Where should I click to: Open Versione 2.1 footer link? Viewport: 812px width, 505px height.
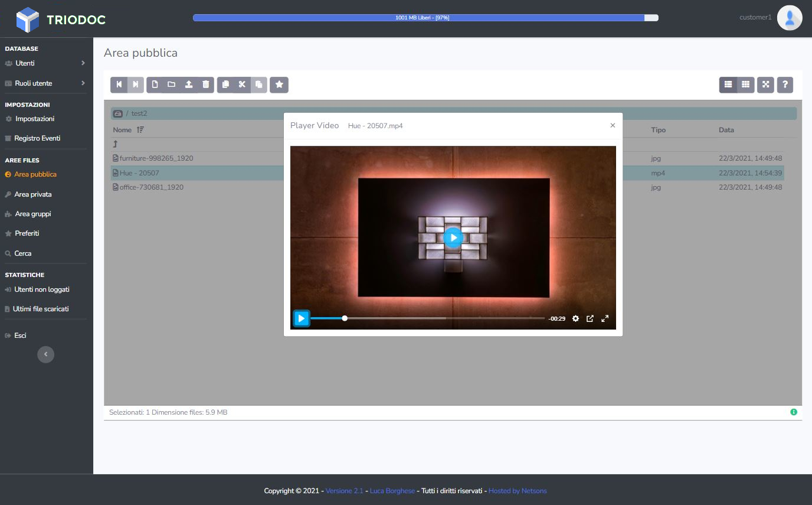[345, 491]
